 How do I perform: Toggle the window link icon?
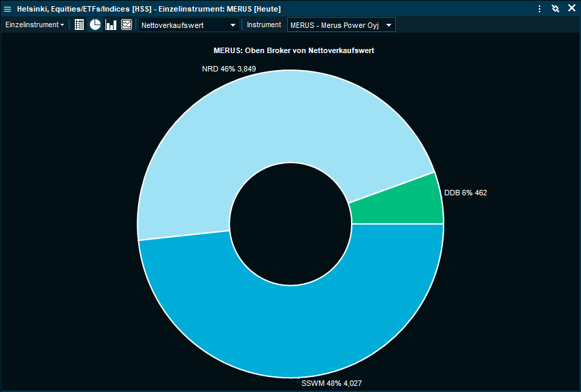555,9
